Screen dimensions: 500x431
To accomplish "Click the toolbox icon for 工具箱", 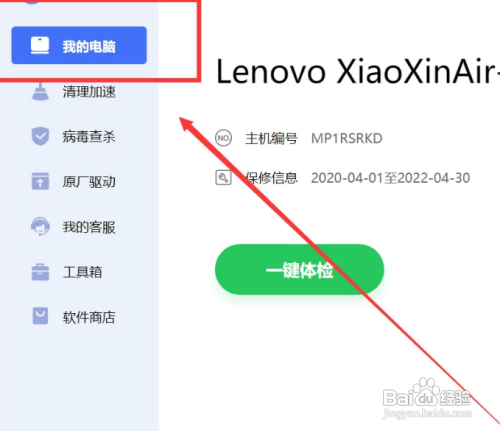I will [40, 272].
